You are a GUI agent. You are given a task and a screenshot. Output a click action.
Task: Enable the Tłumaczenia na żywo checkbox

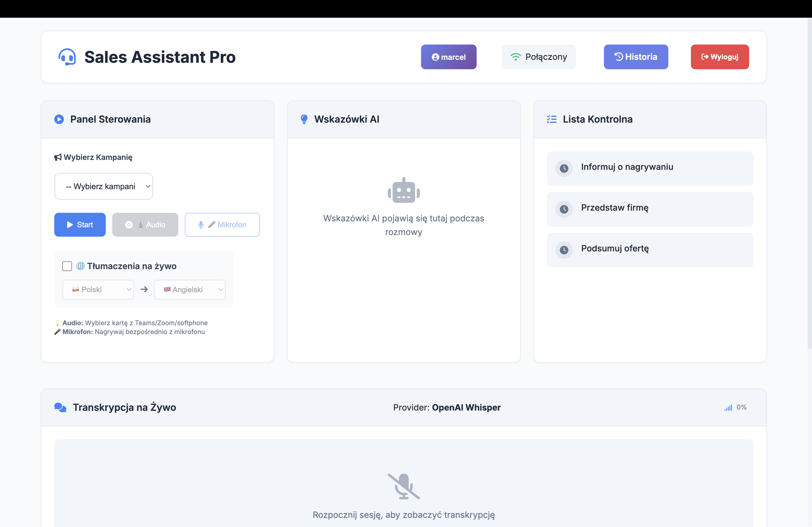67,266
